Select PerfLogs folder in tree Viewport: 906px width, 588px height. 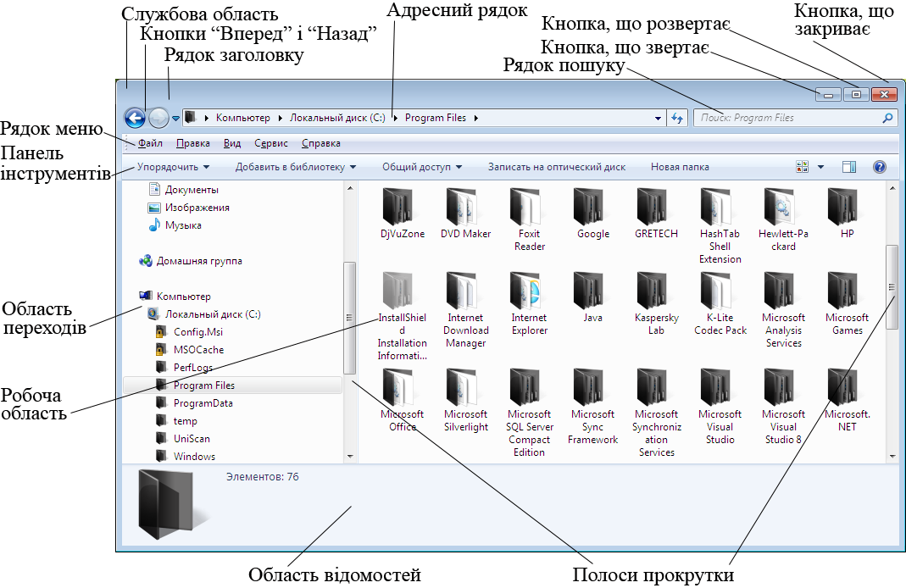click(x=185, y=368)
